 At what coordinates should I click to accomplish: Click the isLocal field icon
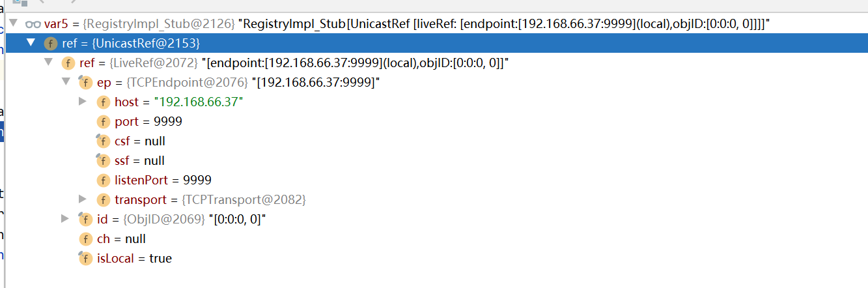tap(85, 259)
